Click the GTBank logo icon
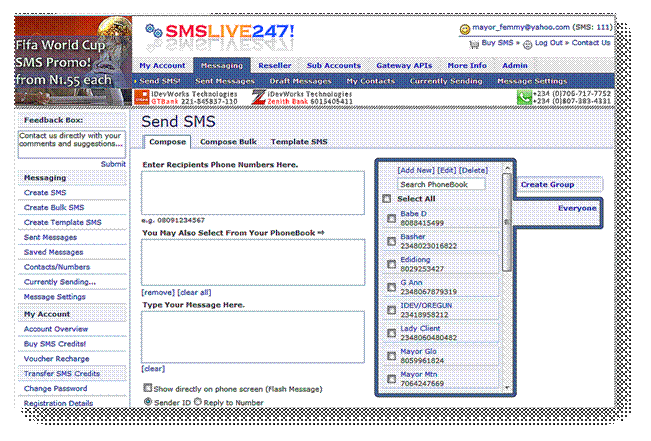 pyautogui.click(x=141, y=96)
